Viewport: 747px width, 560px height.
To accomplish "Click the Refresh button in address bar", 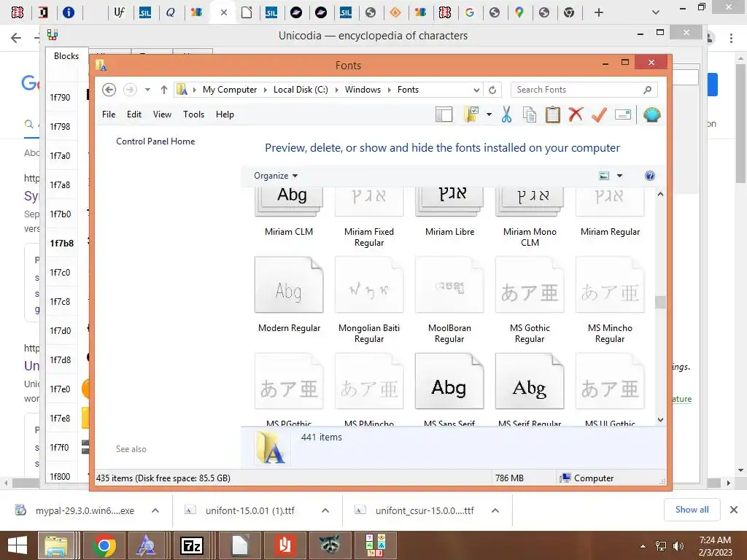I will pos(492,90).
